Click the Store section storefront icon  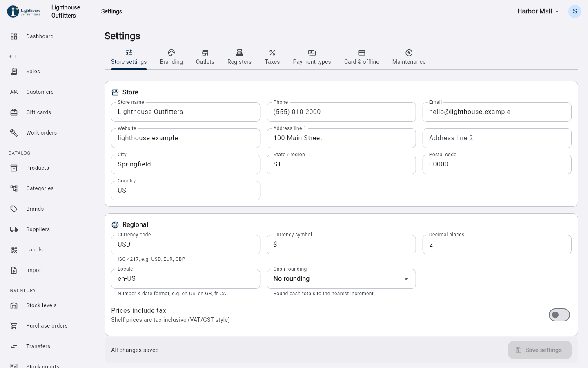coord(115,92)
